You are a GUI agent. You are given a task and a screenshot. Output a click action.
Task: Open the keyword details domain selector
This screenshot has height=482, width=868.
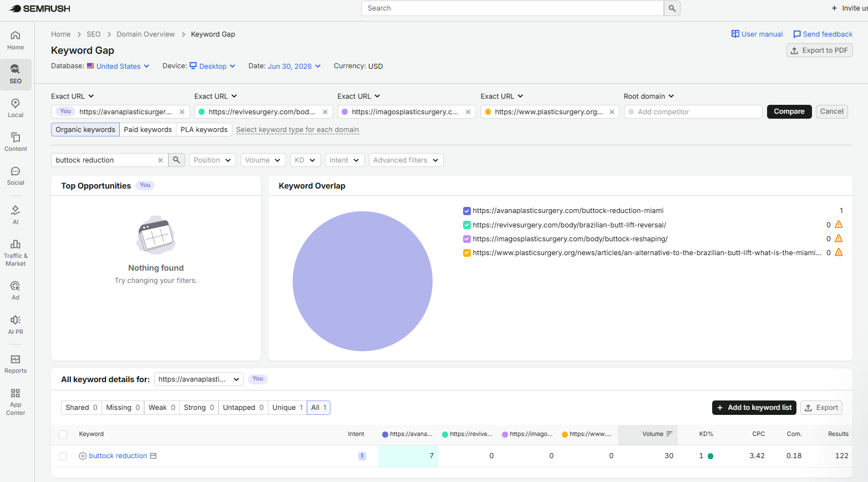point(199,379)
